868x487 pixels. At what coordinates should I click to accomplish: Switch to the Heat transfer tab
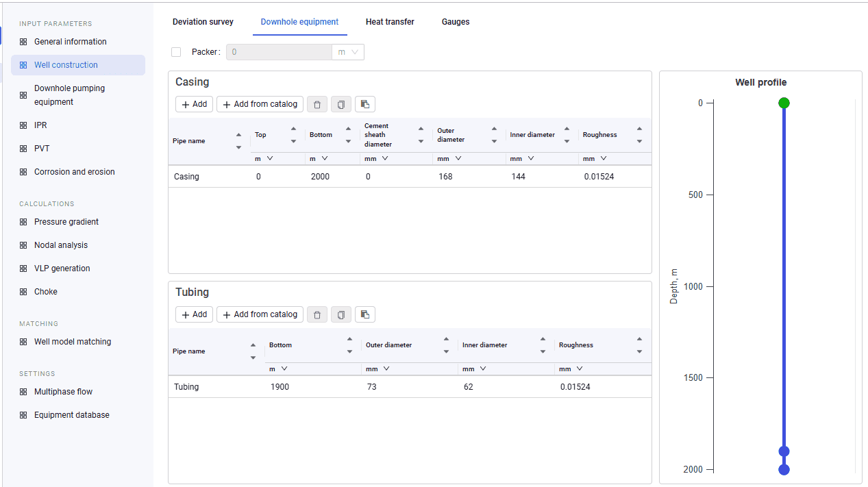390,22
